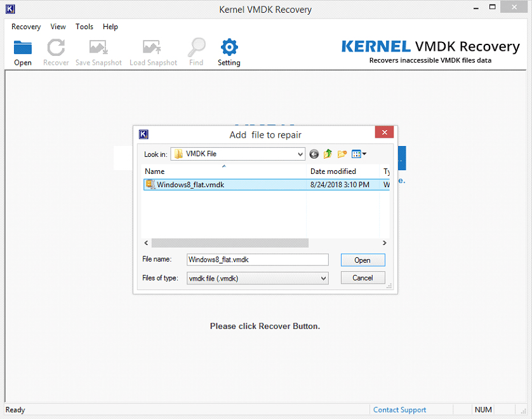Open the Recovery menu
Image resolution: width=532 pixels, height=419 pixels.
coord(26,27)
